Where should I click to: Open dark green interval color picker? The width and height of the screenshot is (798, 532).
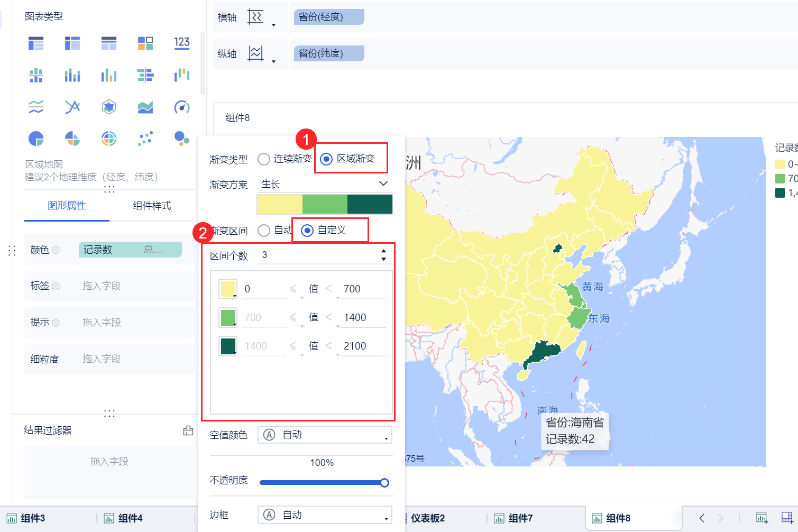(x=228, y=346)
